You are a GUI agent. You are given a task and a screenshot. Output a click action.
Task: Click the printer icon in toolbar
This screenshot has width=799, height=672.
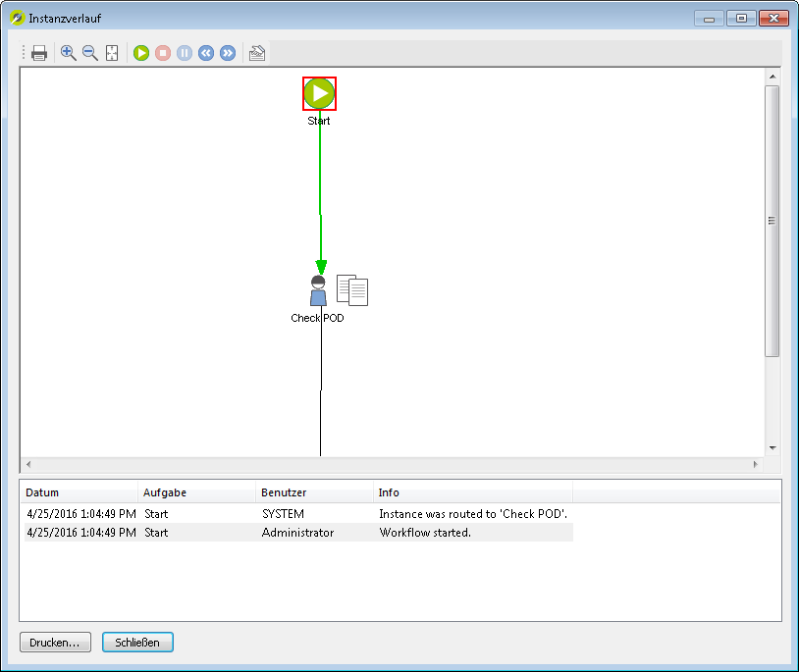coord(39,53)
